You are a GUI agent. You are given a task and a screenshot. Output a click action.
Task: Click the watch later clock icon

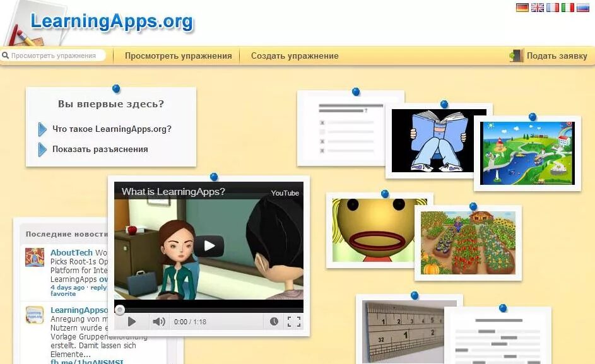tap(274, 322)
